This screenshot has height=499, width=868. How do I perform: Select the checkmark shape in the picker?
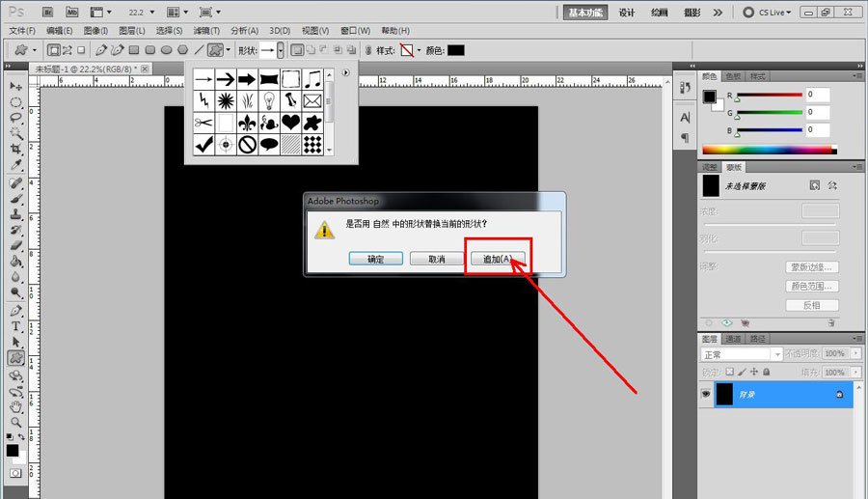(x=204, y=144)
